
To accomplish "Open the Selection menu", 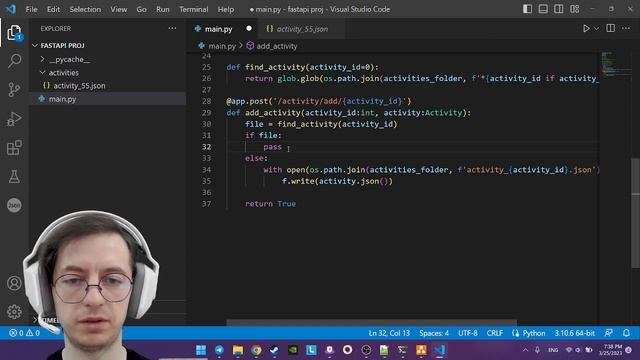I will coord(85,9).
